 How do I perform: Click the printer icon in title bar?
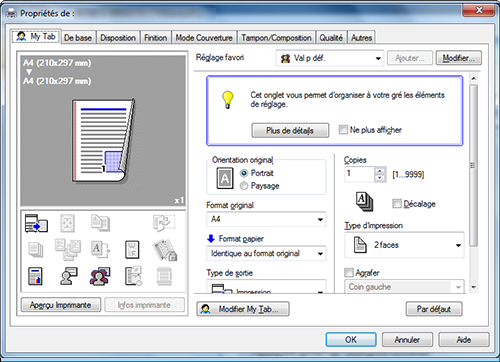pos(11,14)
